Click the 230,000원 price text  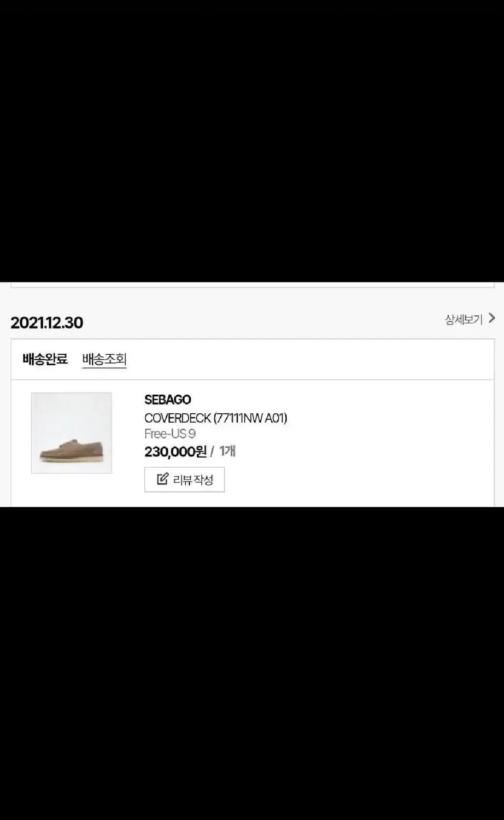[175, 452]
